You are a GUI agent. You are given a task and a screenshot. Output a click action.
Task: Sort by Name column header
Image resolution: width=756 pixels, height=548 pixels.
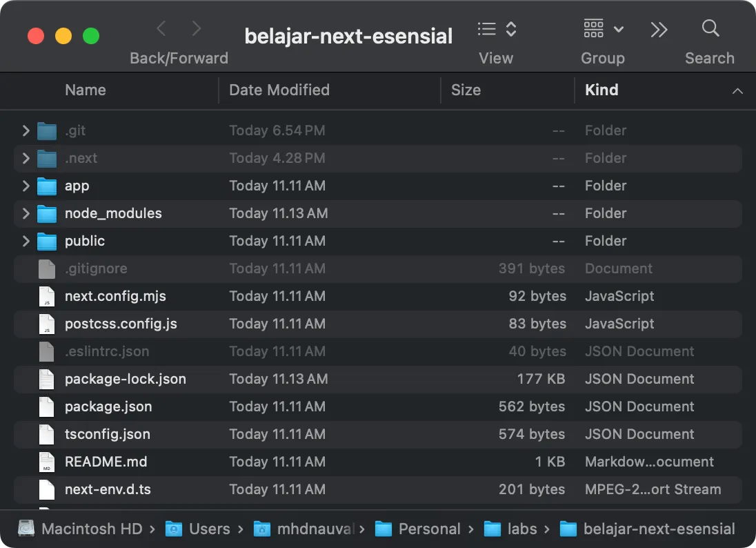point(86,90)
